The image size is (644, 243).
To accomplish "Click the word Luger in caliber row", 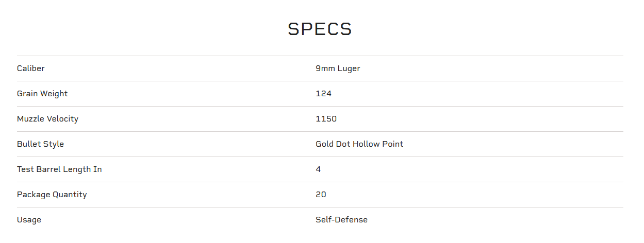I will 349,68.
